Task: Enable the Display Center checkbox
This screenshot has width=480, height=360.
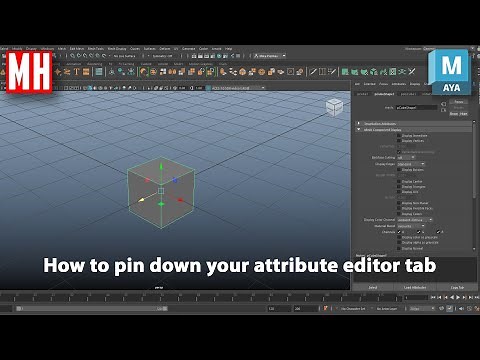Action: click(399, 181)
